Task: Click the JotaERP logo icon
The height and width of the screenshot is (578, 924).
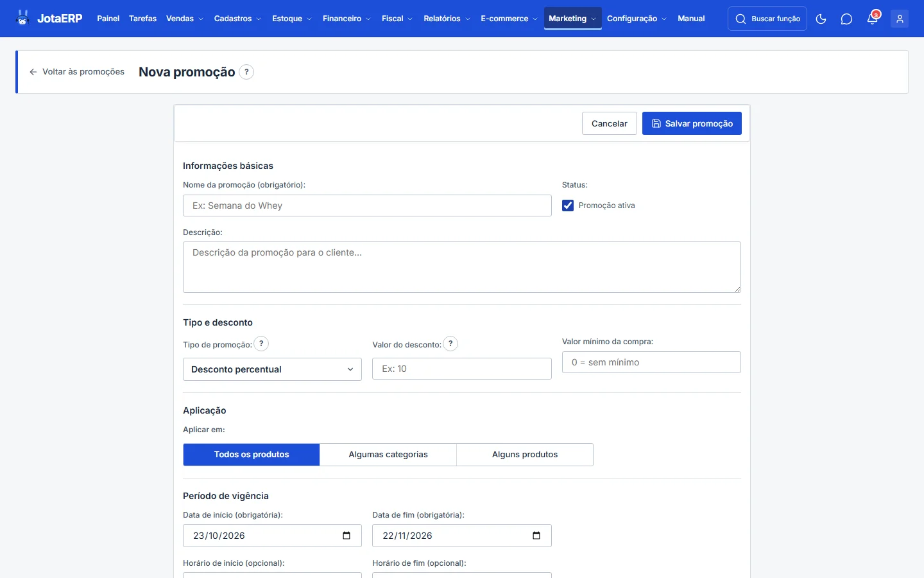Action: [x=23, y=18]
